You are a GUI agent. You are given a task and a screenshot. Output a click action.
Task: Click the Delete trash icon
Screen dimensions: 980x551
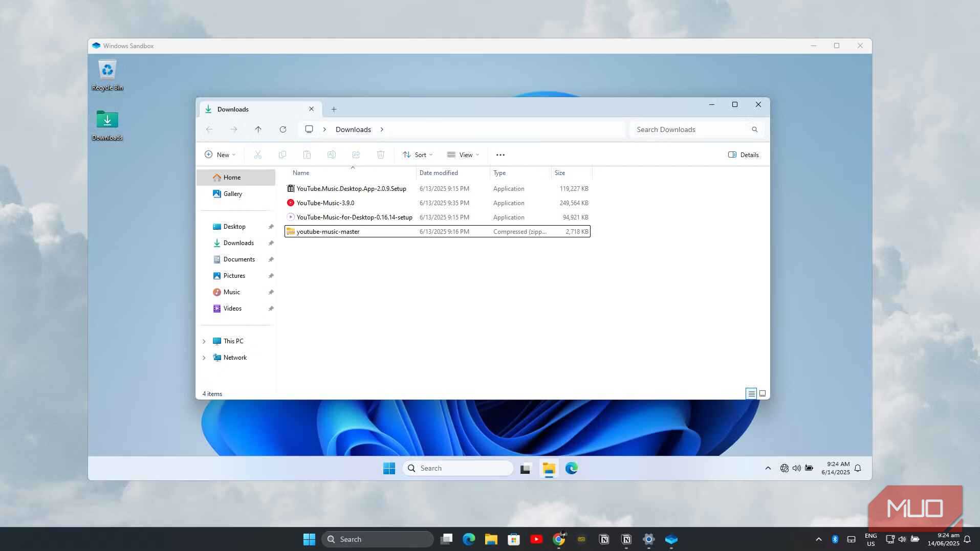pos(380,155)
